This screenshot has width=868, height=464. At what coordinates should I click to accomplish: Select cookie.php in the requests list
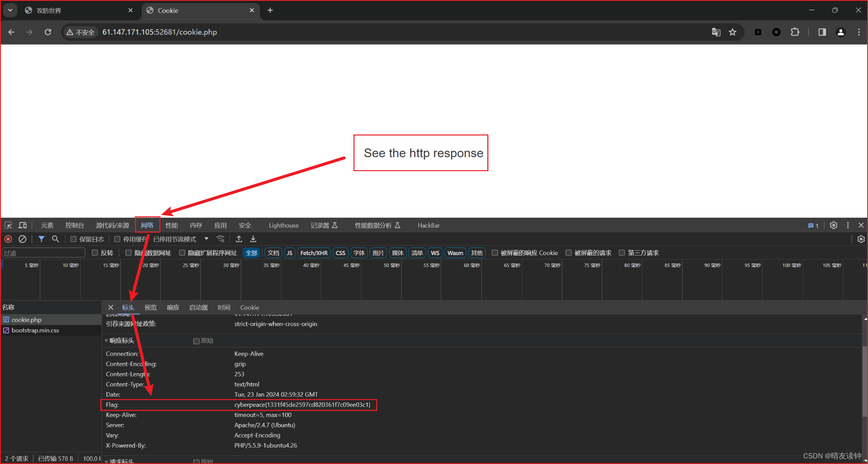click(x=26, y=320)
